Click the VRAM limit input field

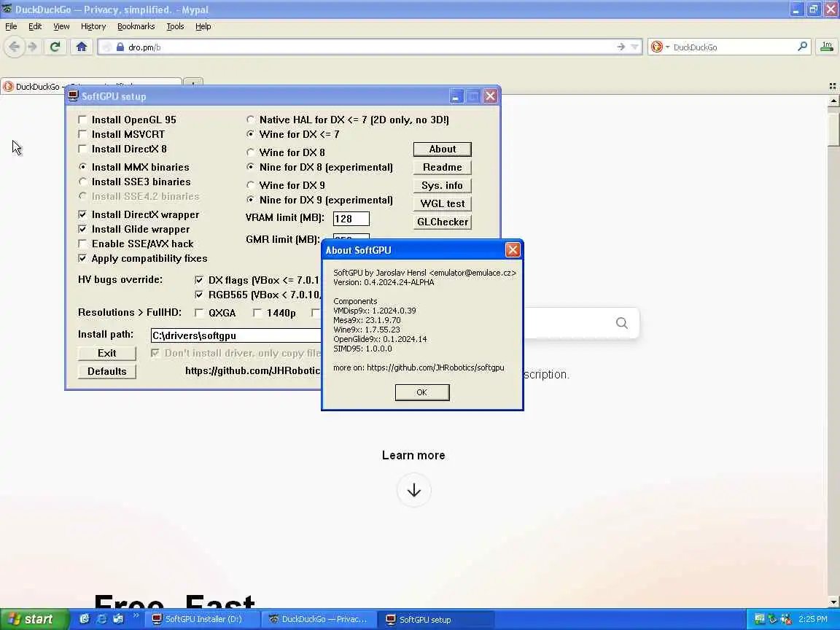[x=351, y=219]
